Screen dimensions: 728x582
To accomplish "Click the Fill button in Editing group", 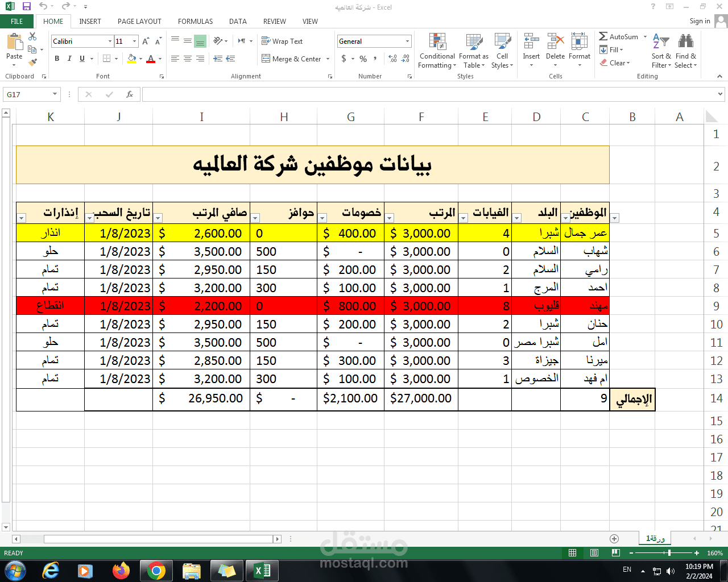I will tap(612, 50).
